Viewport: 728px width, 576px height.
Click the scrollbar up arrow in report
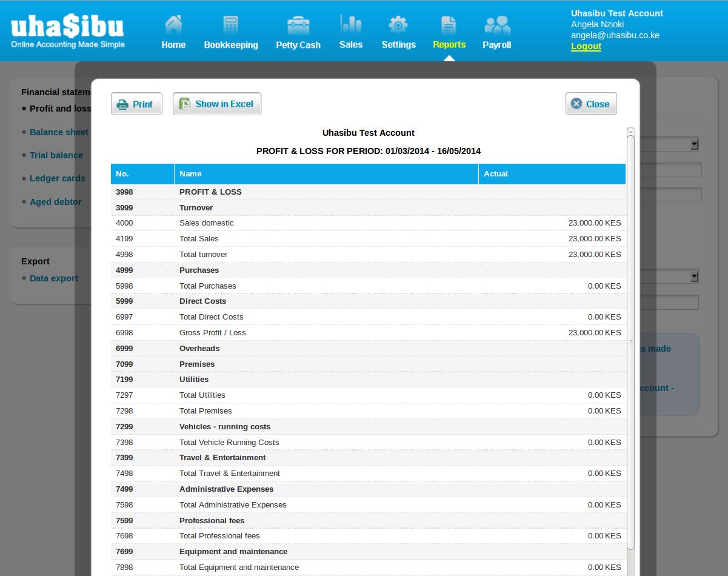click(x=630, y=132)
